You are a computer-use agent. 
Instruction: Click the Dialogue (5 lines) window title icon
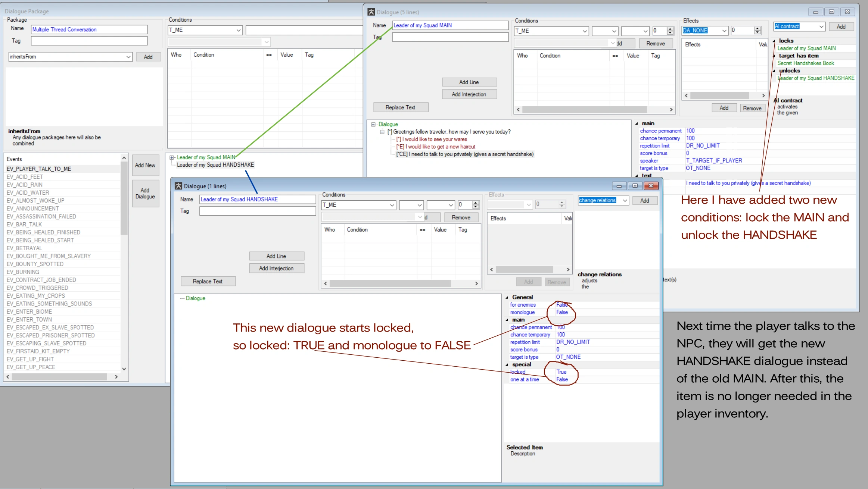[x=371, y=12]
